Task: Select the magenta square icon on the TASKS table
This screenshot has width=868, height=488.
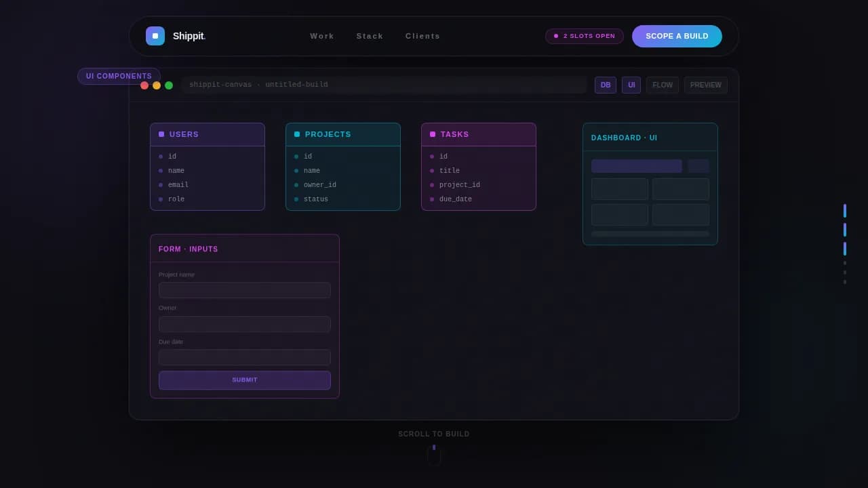Action: (433, 134)
